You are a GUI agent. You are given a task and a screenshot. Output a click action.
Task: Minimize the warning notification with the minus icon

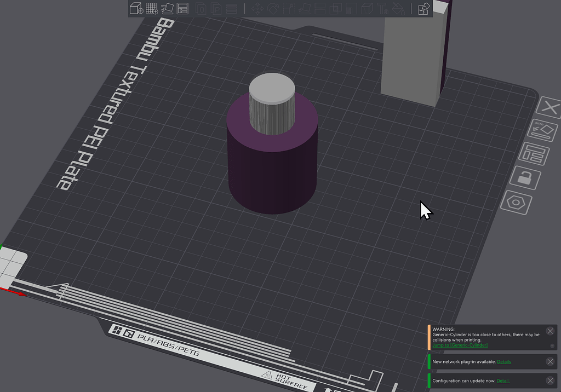tap(552, 346)
